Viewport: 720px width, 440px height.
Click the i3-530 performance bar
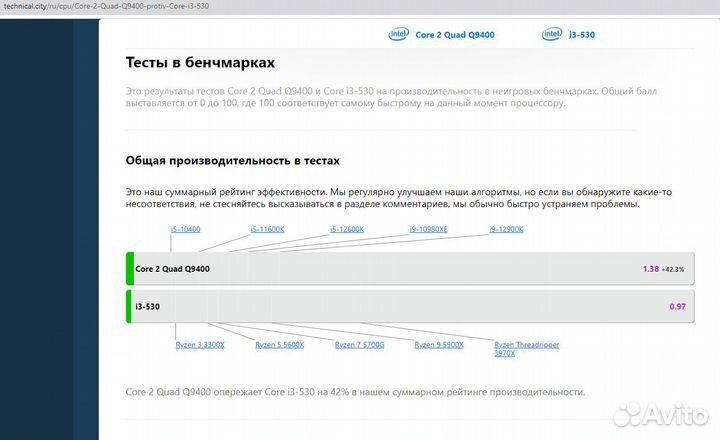click(x=410, y=306)
